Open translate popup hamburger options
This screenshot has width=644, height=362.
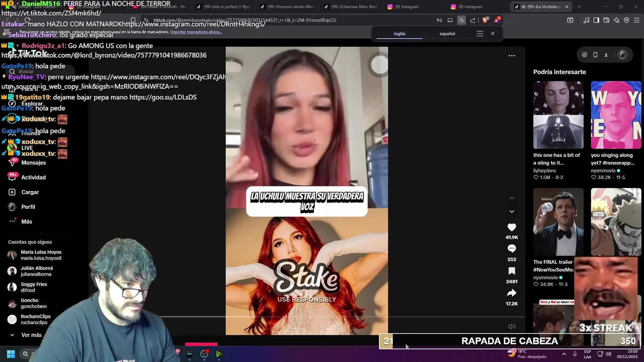pos(479,34)
